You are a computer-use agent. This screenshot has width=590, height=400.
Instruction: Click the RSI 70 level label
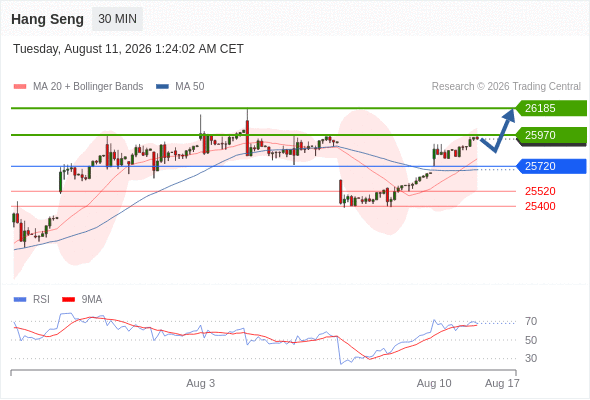tap(531, 321)
